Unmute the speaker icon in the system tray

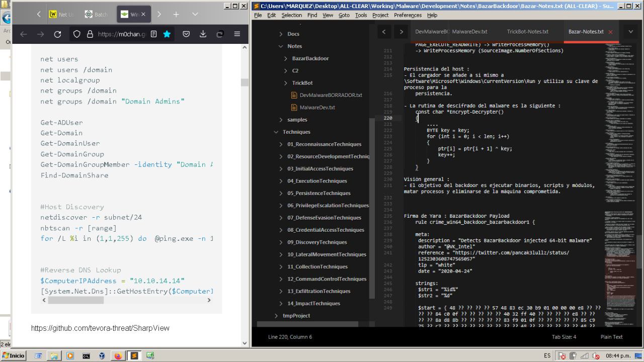coord(596,355)
